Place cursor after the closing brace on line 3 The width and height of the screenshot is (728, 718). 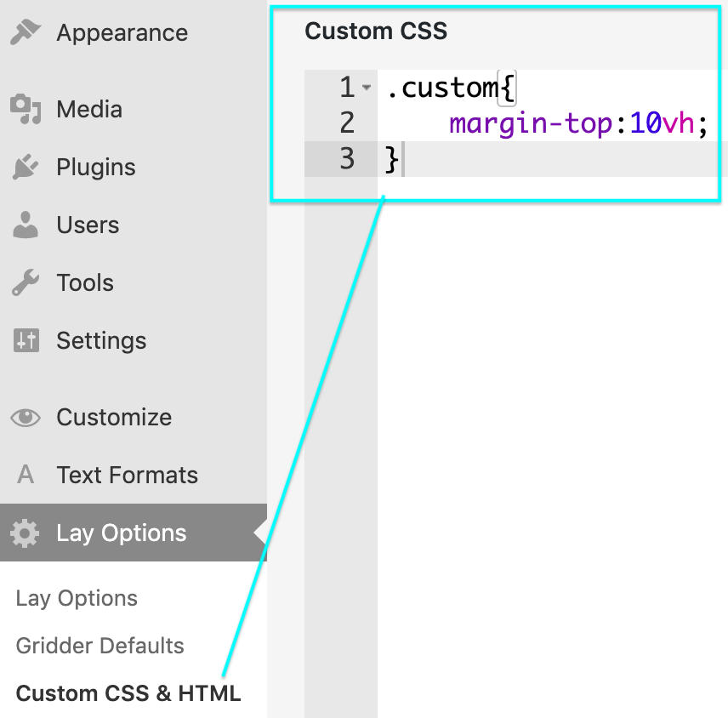401,159
